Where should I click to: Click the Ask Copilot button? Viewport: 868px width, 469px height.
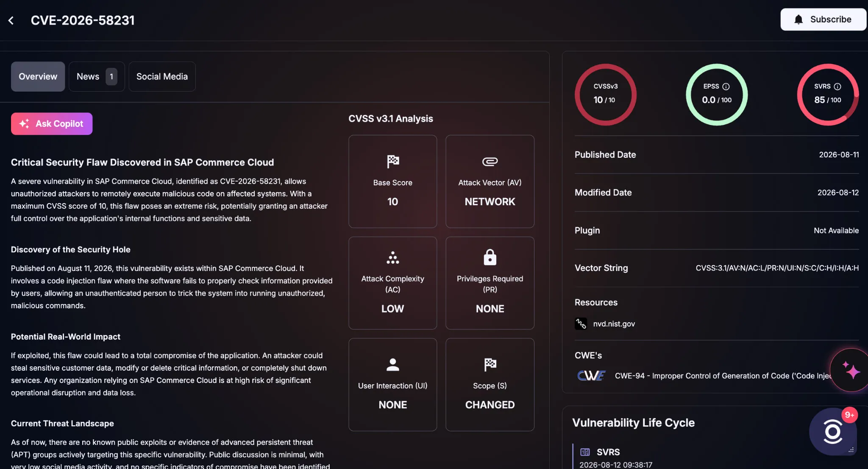[52, 124]
